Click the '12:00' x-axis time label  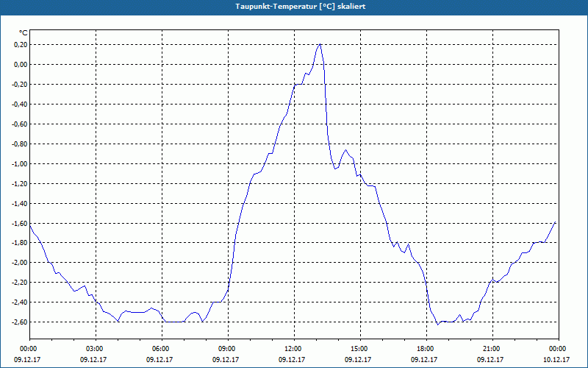coord(294,349)
